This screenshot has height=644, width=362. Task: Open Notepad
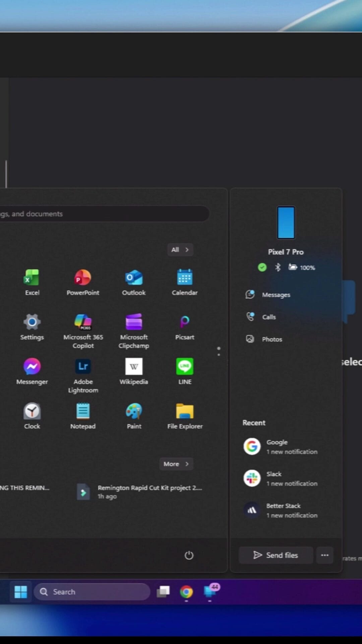click(83, 416)
